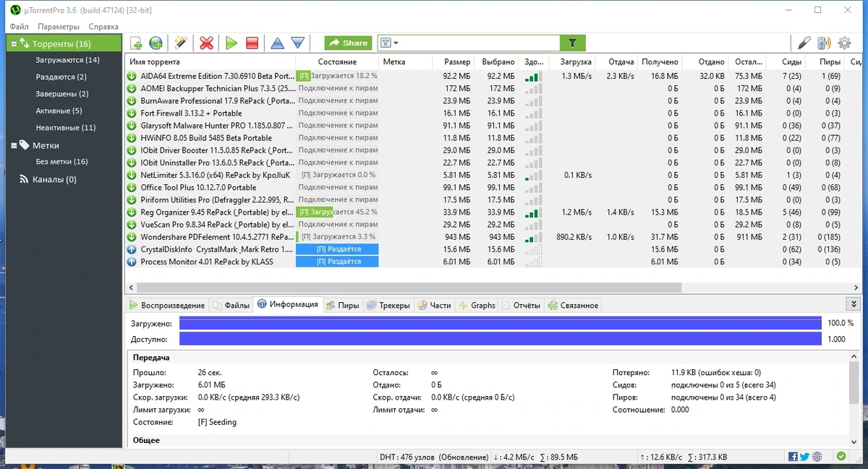The height and width of the screenshot is (469, 868).
Task: Switch to the Отчёты tab
Action: coord(521,305)
